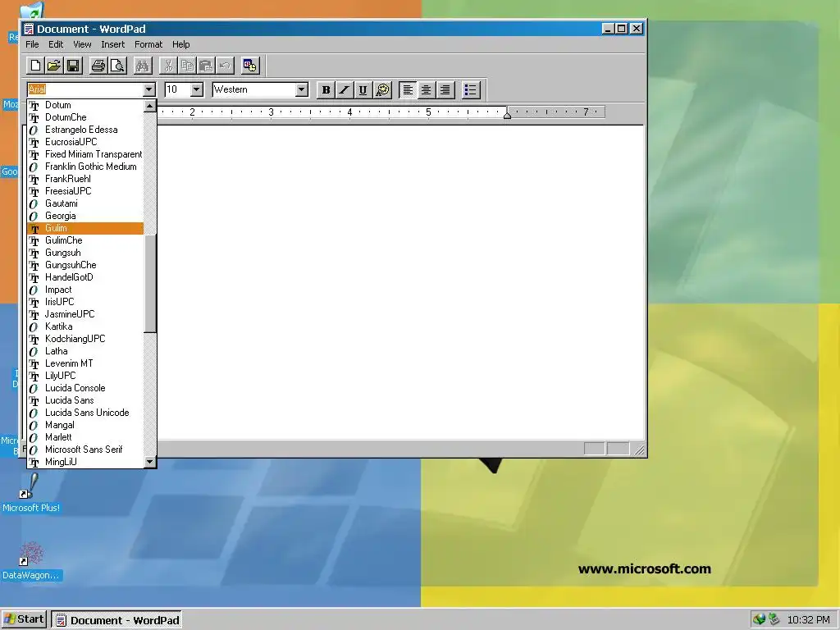Open the DataWagon desktop shortcut
840x630 pixels.
click(31, 561)
